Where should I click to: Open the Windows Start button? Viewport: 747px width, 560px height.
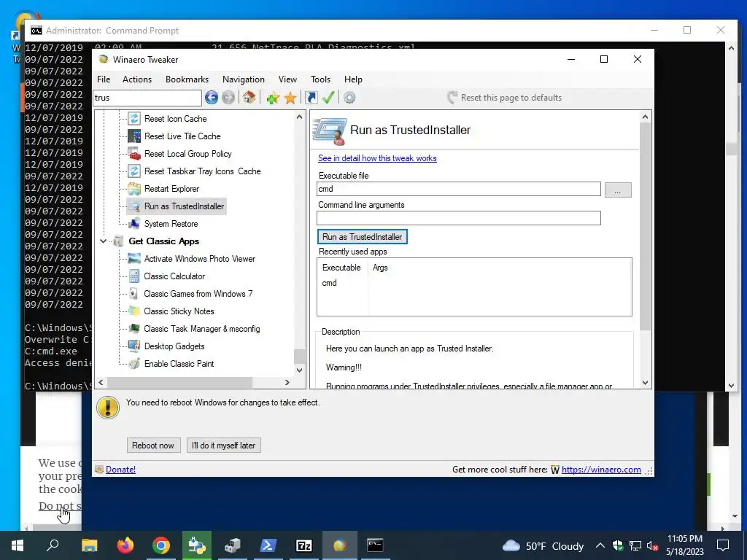[18, 545]
